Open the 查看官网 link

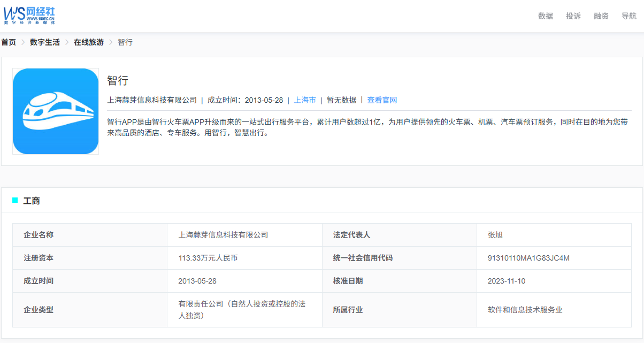[x=382, y=100]
